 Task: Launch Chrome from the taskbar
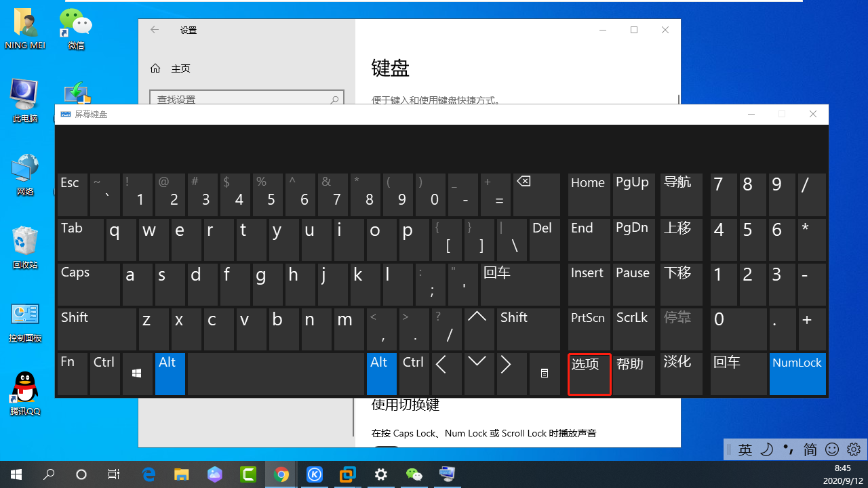(281, 474)
